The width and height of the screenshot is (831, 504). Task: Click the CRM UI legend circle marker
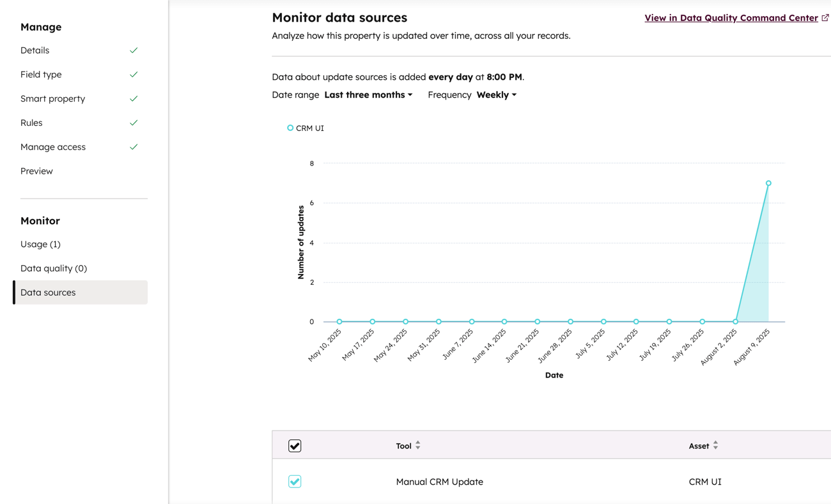pos(290,128)
